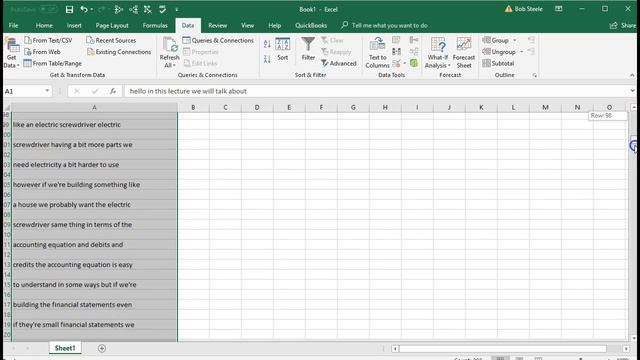Switch to the Review tab

218,25
